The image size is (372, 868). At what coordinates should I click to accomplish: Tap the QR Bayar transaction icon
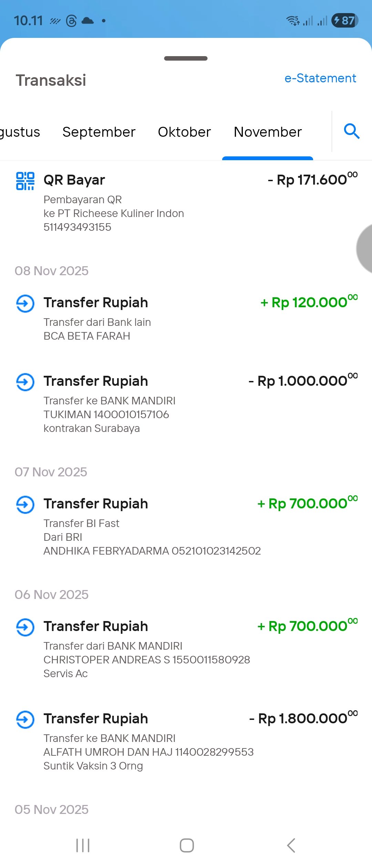[x=25, y=181]
